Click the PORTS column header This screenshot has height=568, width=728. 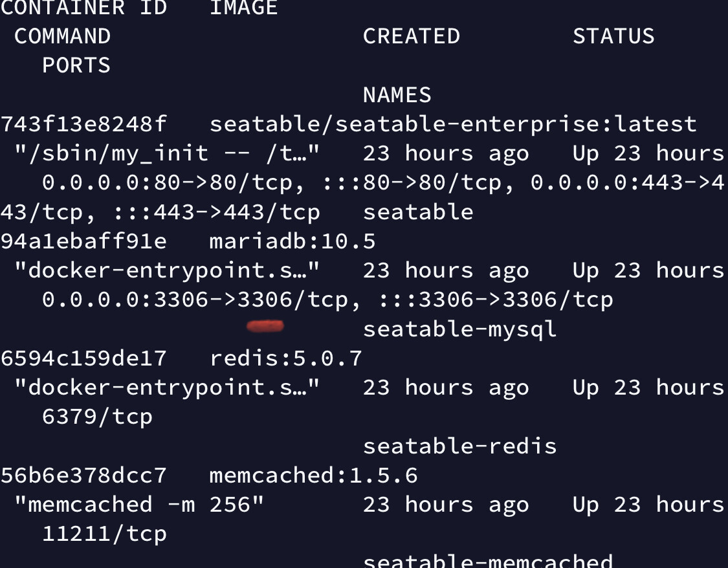pyautogui.click(x=76, y=65)
